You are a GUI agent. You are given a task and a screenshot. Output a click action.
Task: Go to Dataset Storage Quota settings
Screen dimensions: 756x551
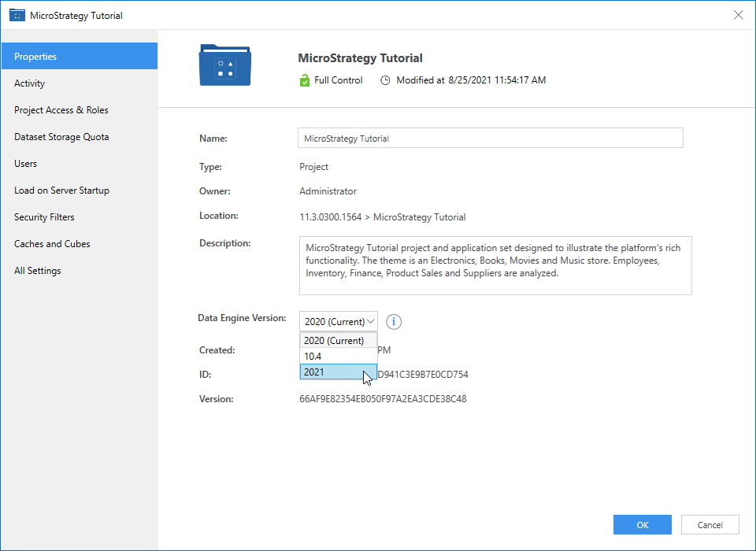[61, 137]
